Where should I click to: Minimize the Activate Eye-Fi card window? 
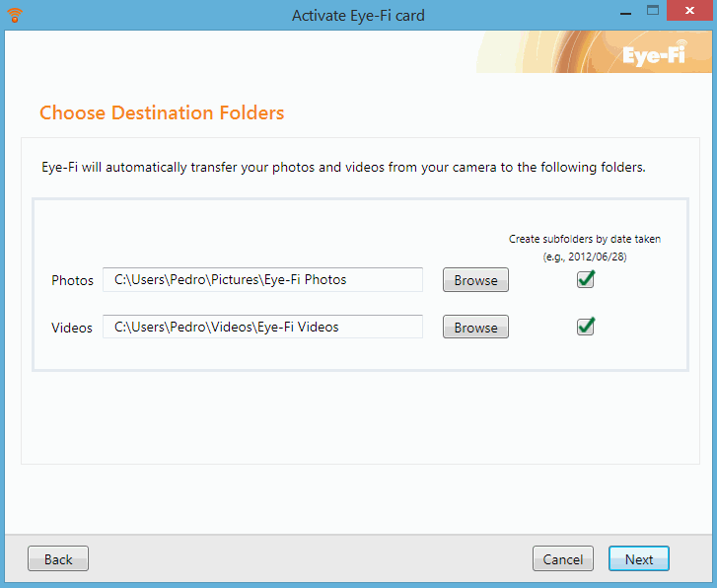click(x=625, y=13)
